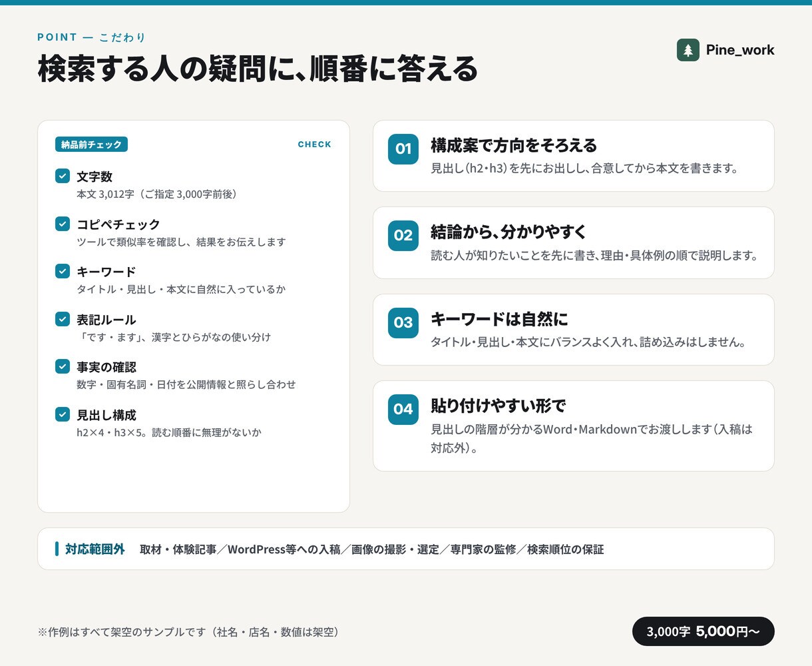Select the 構成案で方向をそろえる heading
The image size is (812, 666).
514,145
